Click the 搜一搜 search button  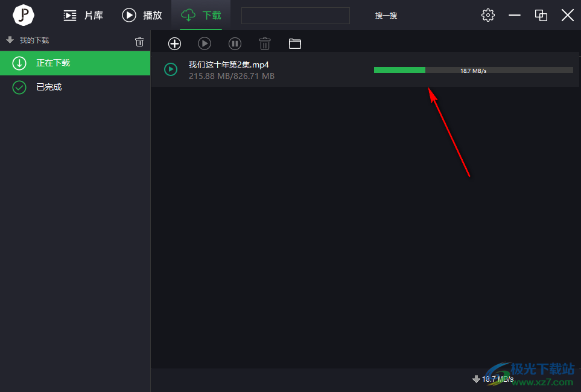coord(386,16)
